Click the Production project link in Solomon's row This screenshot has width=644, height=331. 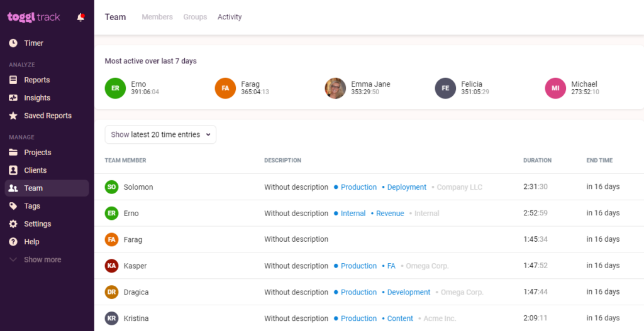click(358, 187)
